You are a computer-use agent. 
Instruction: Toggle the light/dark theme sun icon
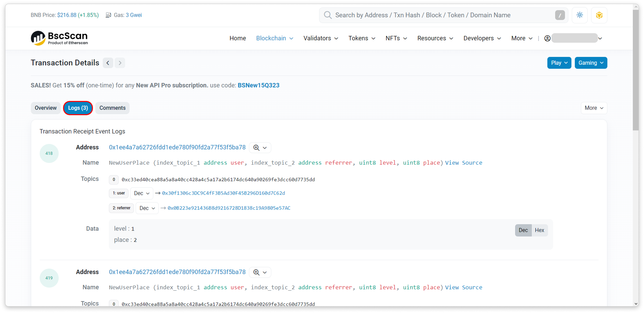point(580,15)
